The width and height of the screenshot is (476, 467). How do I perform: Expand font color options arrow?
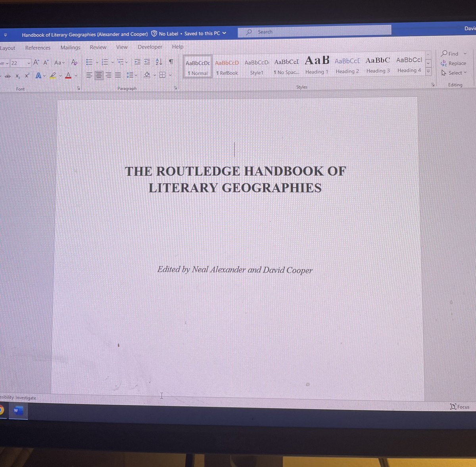pos(76,75)
